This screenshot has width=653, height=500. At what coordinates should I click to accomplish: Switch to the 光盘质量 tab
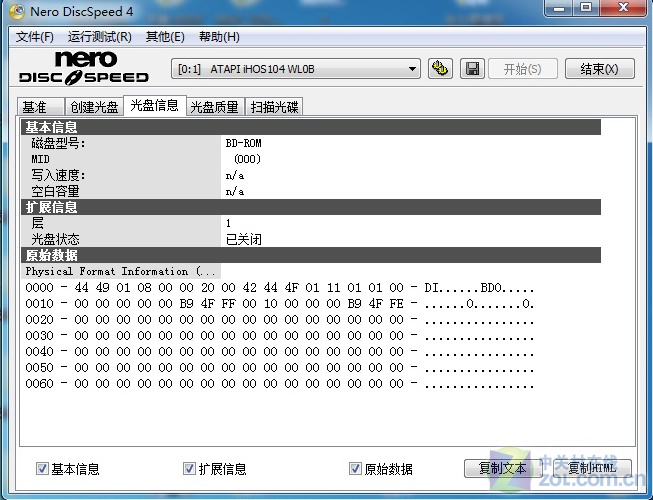(214, 107)
